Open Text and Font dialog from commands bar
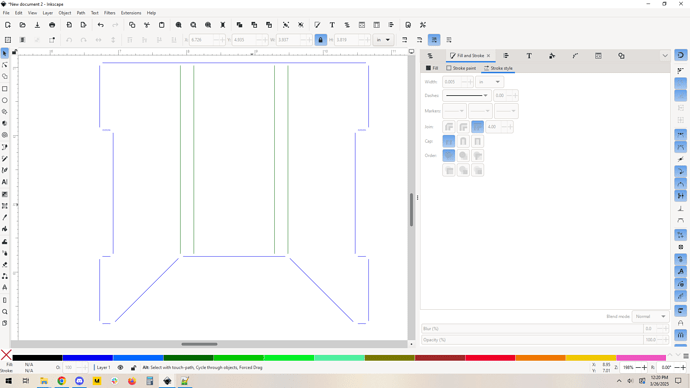This screenshot has width=690, height=388. (332, 25)
